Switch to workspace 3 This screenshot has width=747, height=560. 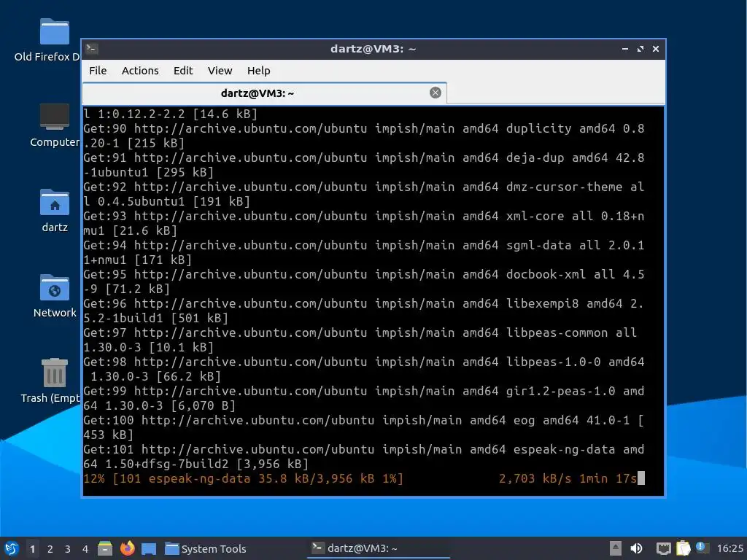(x=68, y=549)
